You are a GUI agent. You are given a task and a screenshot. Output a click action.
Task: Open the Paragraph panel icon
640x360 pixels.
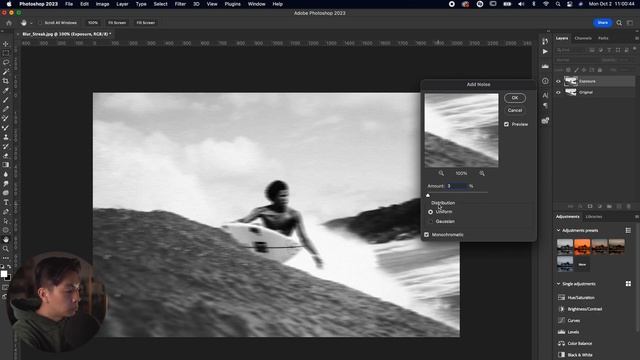545,105
